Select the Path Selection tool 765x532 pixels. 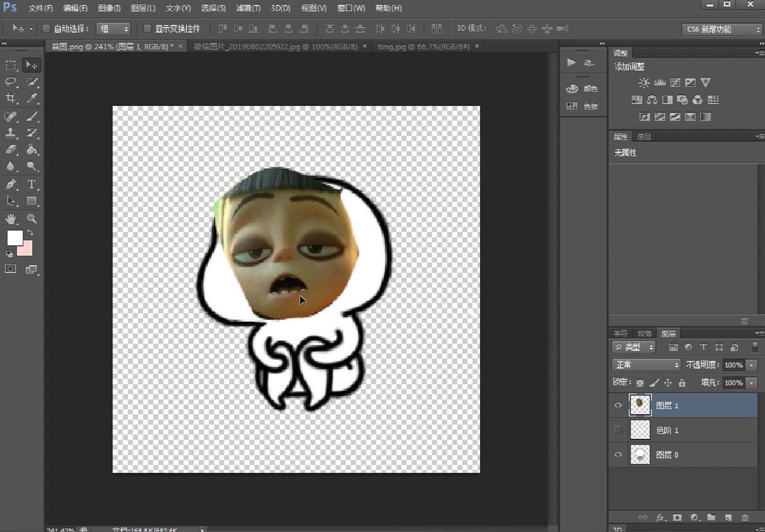point(11,201)
